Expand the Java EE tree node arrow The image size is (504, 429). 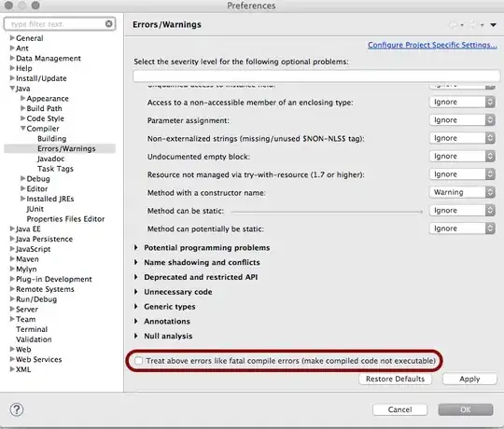pos(12,228)
